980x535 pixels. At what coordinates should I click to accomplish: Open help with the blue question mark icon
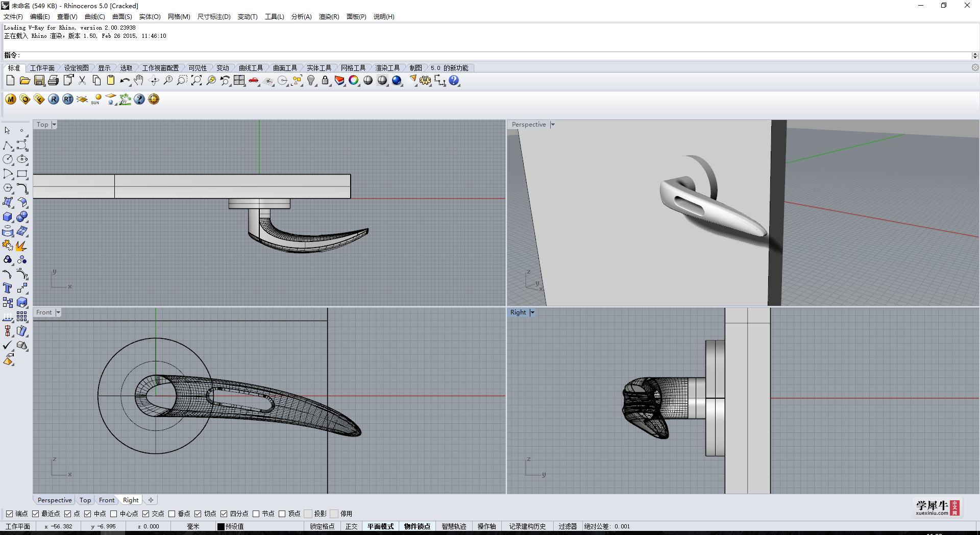[x=454, y=80]
